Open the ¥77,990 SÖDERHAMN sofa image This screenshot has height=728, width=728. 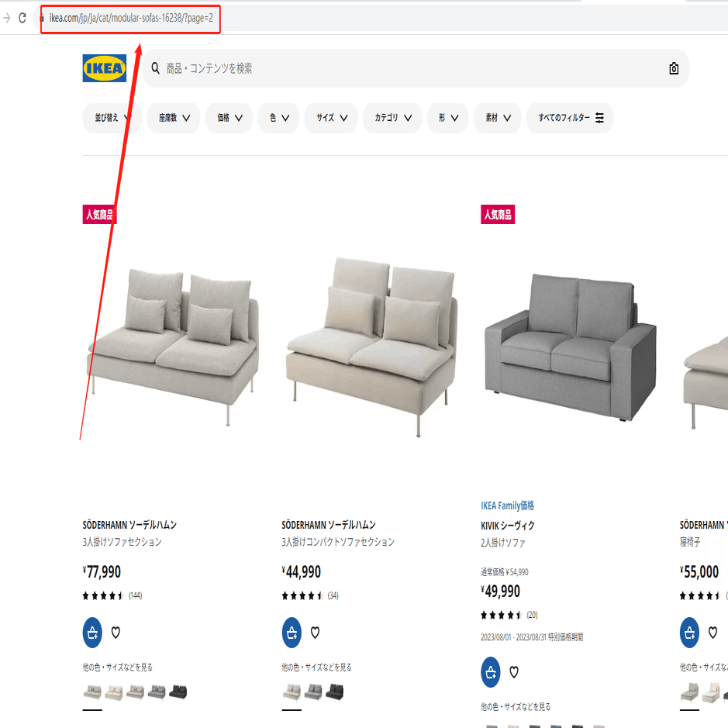173,346
